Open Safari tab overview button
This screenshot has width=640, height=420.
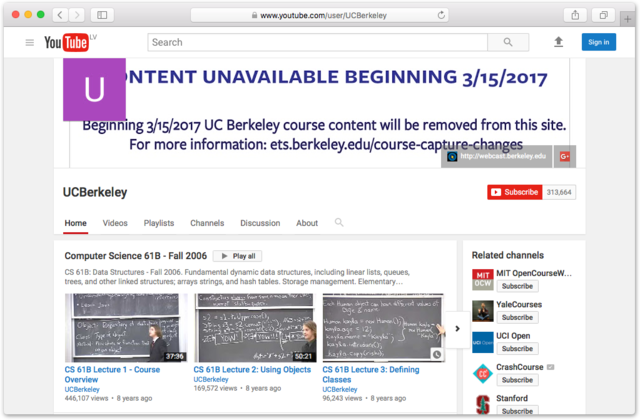[x=604, y=15]
